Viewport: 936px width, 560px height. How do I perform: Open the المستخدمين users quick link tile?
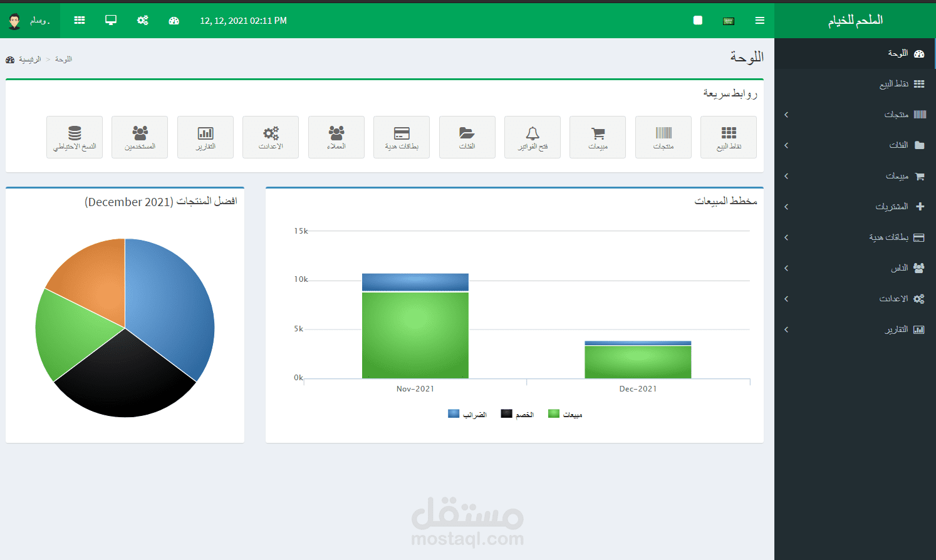pos(140,137)
